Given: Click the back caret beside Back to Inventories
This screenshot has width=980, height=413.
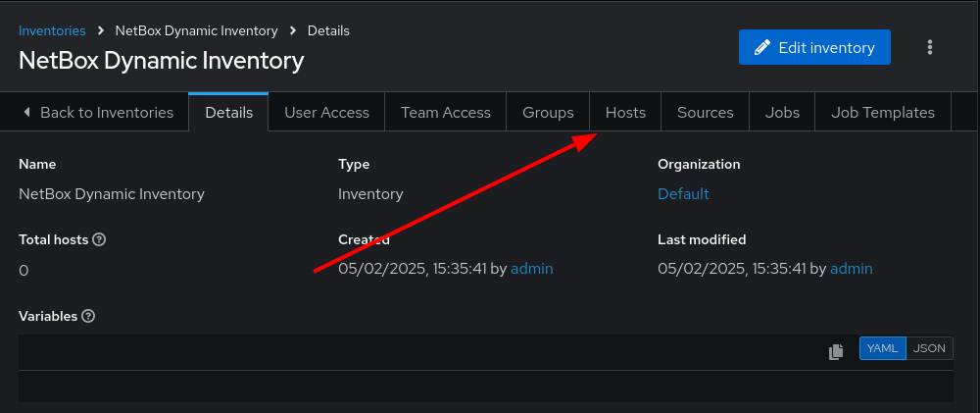Looking at the screenshot, I should click(26, 112).
